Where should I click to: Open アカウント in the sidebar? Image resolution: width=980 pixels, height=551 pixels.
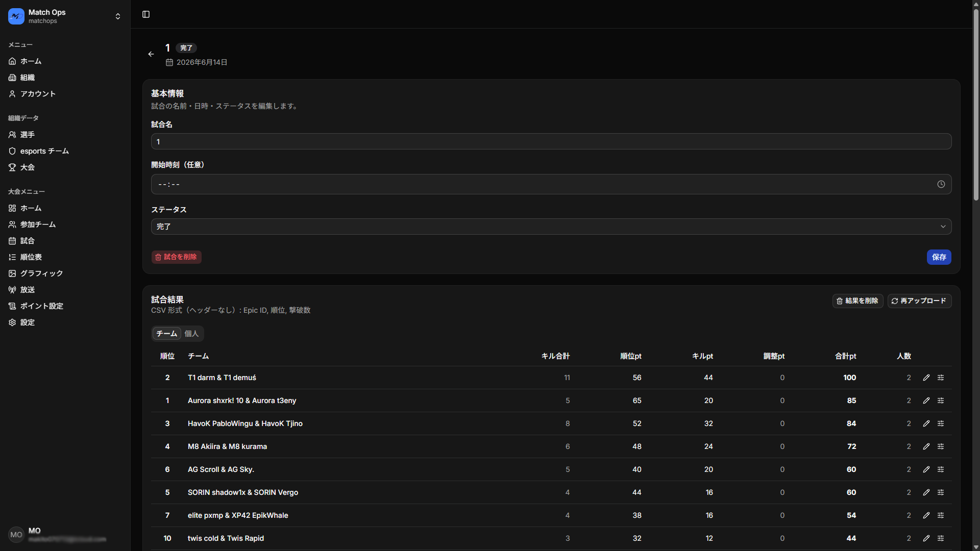65,94
